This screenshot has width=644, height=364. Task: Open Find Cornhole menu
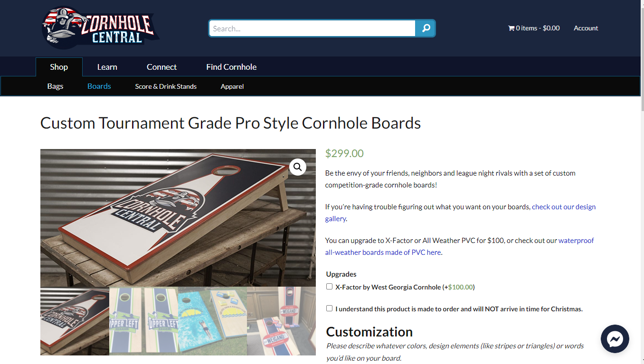click(231, 67)
